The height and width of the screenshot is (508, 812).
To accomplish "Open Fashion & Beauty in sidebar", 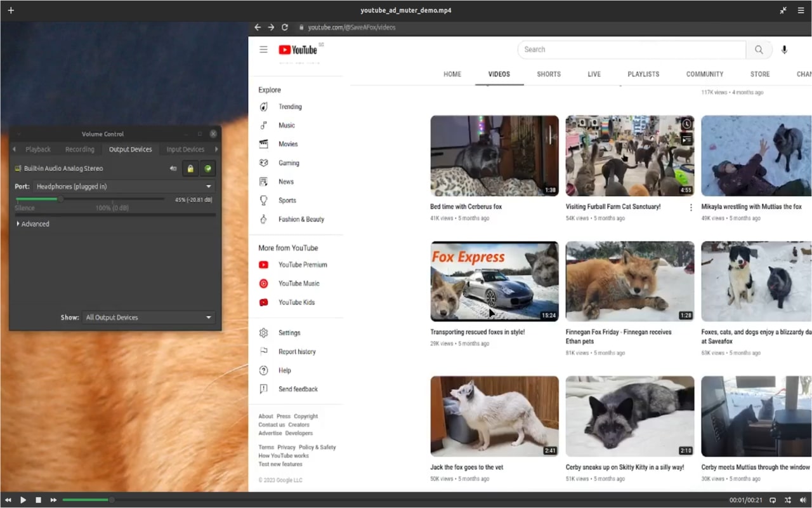I will click(x=301, y=219).
